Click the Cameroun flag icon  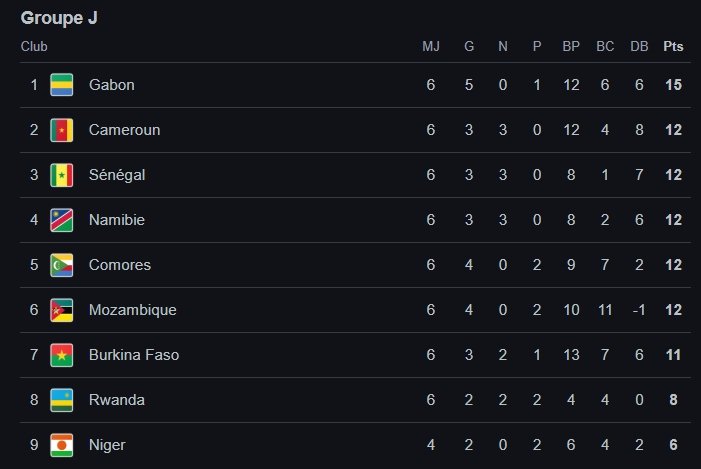point(63,130)
